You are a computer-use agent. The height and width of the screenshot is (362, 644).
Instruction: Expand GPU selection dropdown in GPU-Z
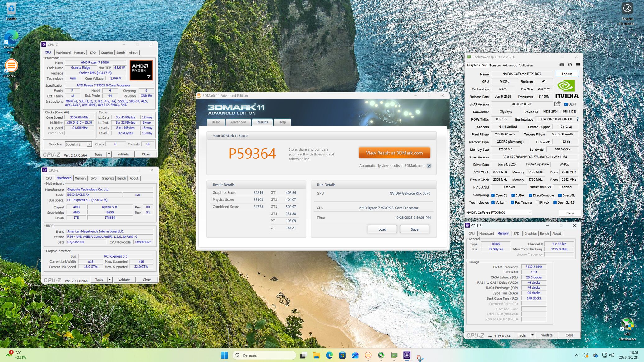tap(529, 213)
